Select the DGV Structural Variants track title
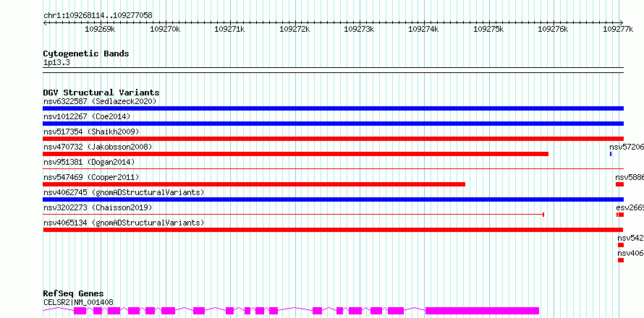The height and width of the screenshot is (318, 644). point(101,93)
